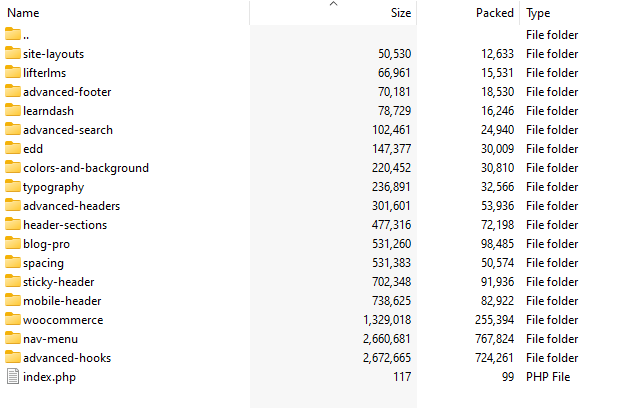
Task: Select the edd folder icon
Action: [x=12, y=149]
